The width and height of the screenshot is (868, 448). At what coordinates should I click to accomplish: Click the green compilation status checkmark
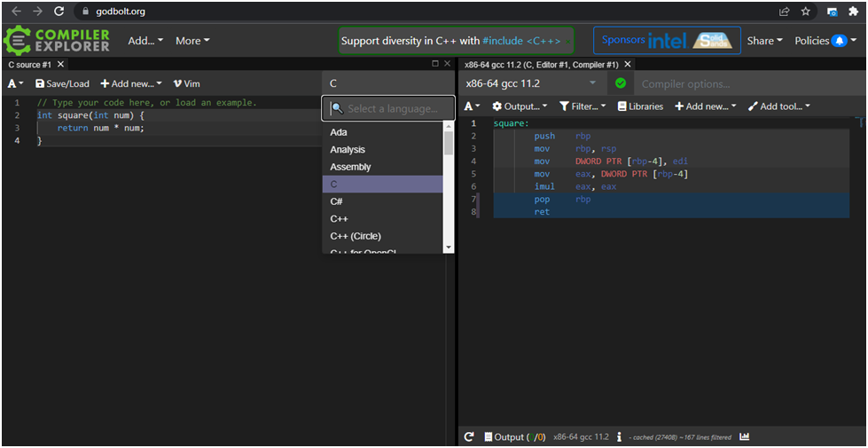621,83
